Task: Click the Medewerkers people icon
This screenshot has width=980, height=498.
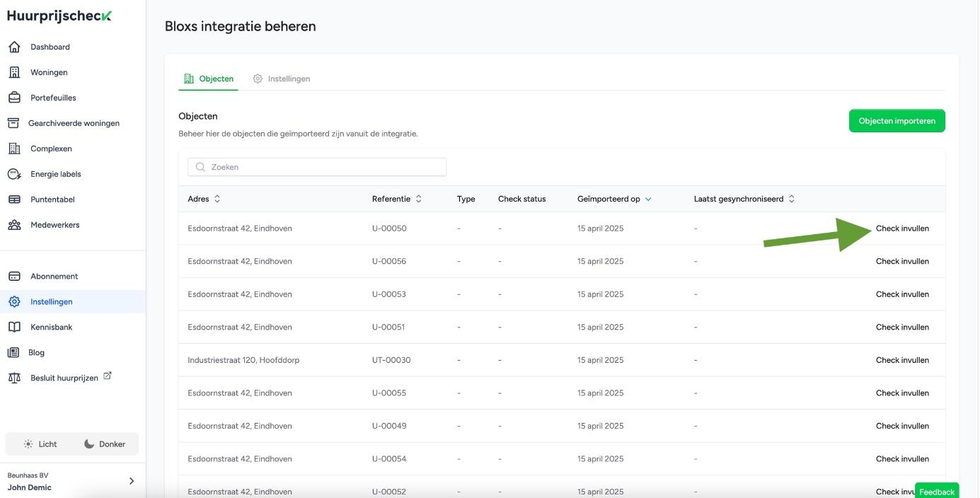Action: click(14, 225)
